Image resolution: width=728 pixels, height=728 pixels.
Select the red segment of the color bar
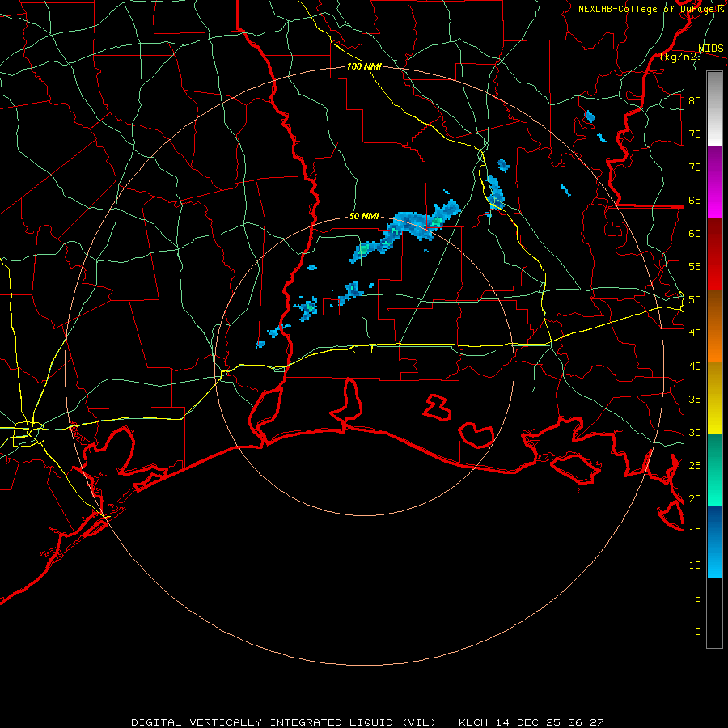pos(714,254)
